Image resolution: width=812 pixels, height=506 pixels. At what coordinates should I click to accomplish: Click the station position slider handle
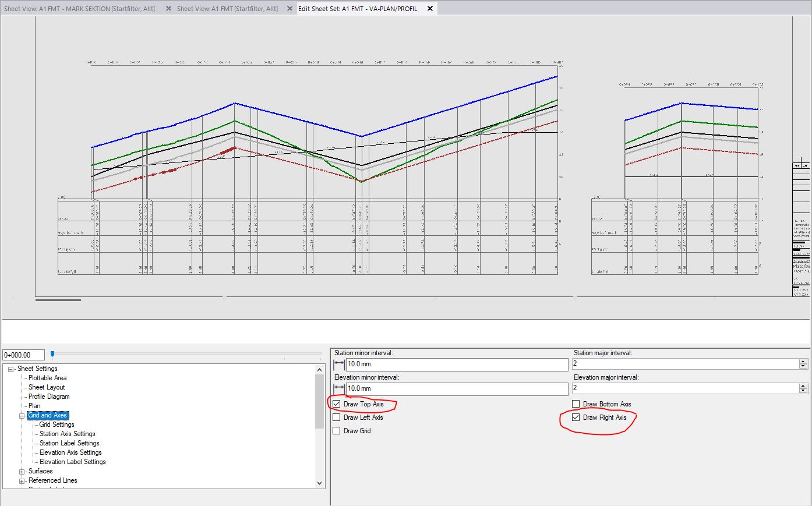pyautogui.click(x=52, y=353)
